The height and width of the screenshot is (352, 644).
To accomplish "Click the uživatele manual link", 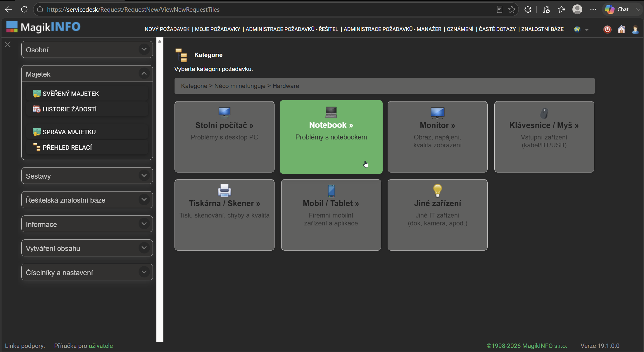I will point(101,346).
